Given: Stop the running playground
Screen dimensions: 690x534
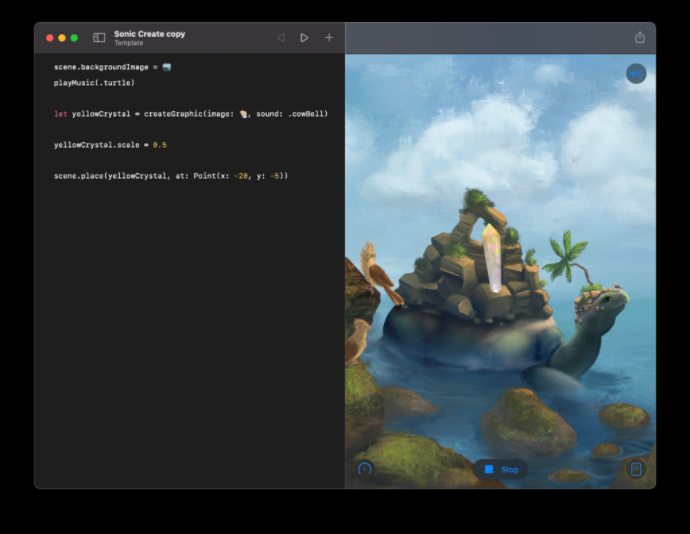Looking at the screenshot, I should 500,469.
